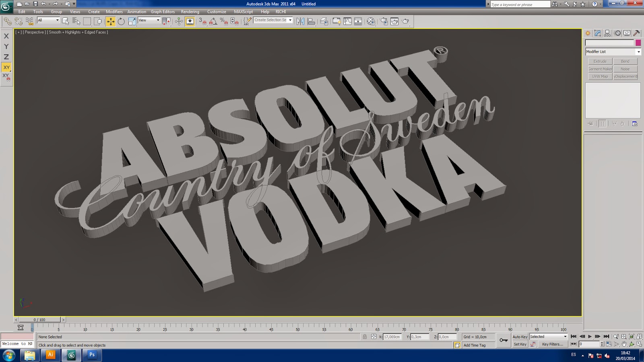Open the Modifier List dropdown

(x=613, y=51)
